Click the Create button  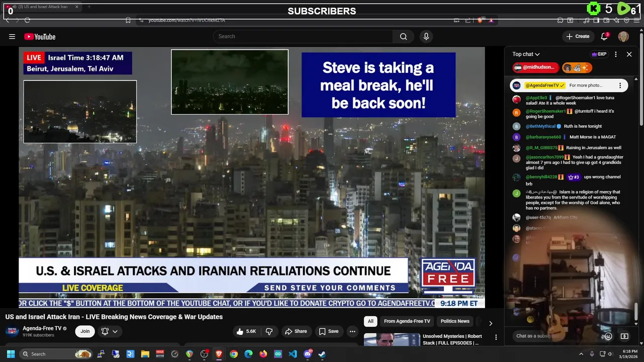tap(578, 36)
